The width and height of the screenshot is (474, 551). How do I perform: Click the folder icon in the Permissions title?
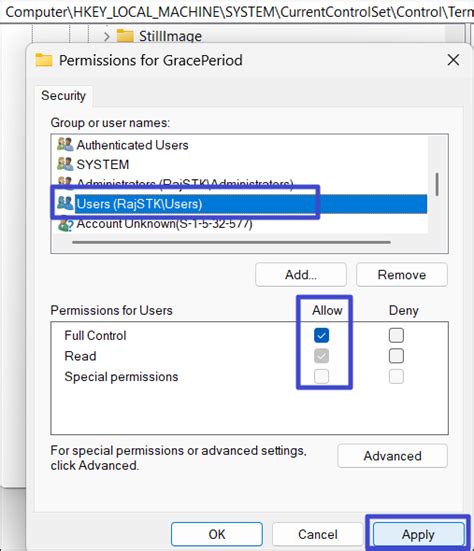(x=44, y=60)
